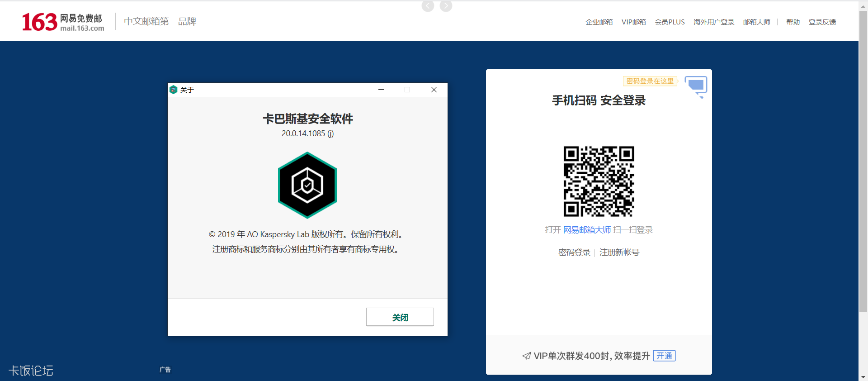
Task: Open 企业邮箱 link
Action: click(599, 22)
